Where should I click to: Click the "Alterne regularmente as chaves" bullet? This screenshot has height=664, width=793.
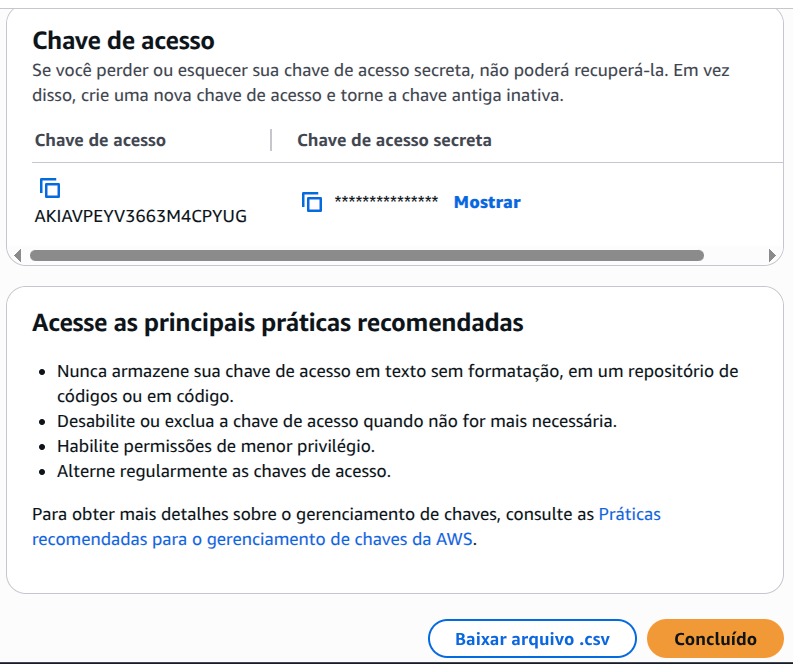pyautogui.click(x=223, y=471)
